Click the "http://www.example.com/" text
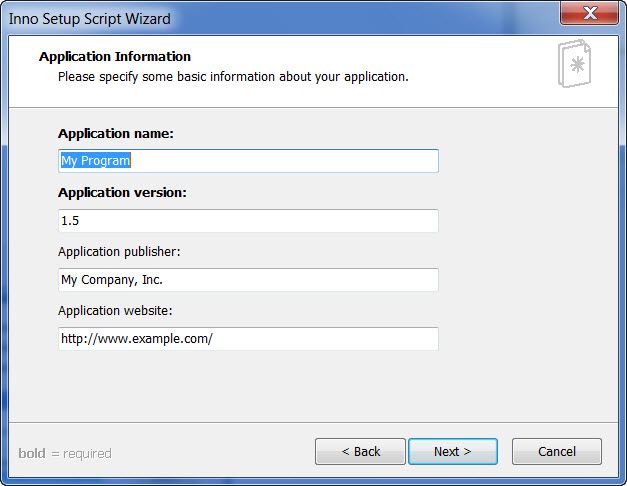 click(137, 339)
